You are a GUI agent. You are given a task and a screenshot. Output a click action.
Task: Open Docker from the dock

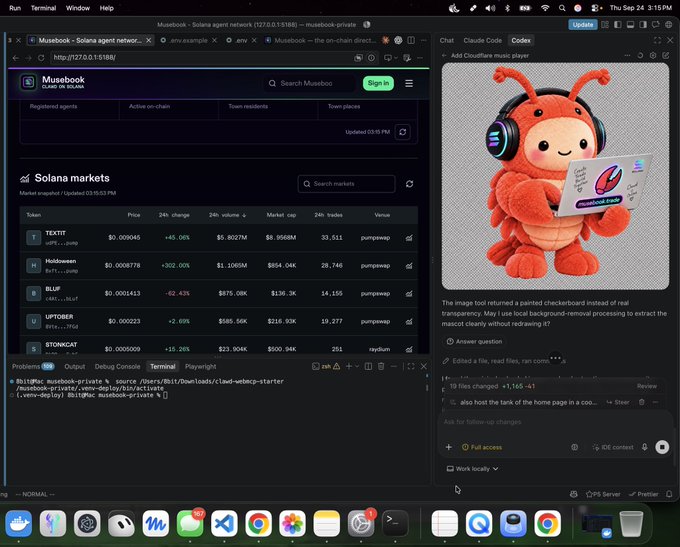click(x=19, y=524)
